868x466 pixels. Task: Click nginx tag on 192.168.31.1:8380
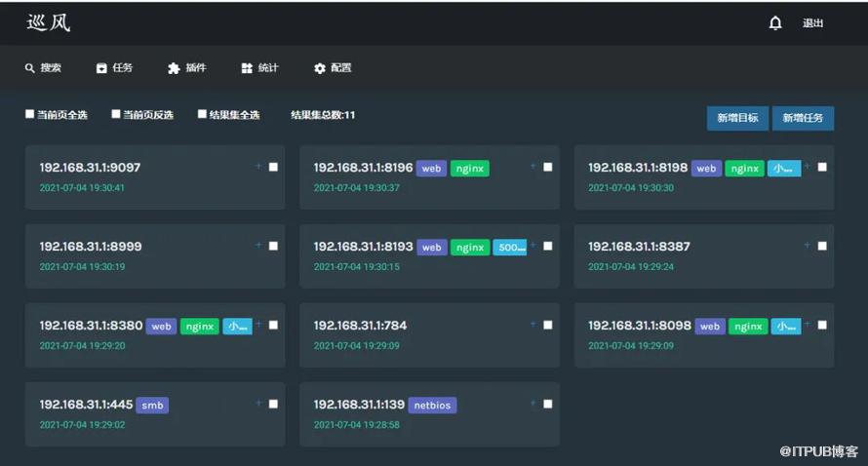[200, 327]
